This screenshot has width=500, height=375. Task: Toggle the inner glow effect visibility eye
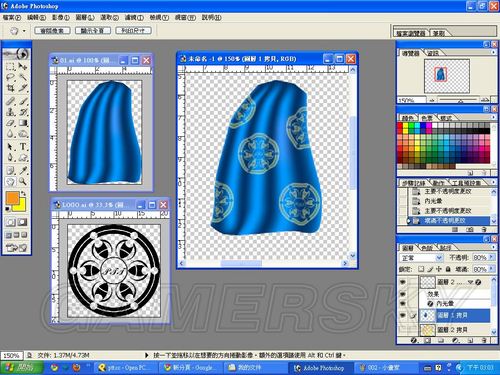403,303
